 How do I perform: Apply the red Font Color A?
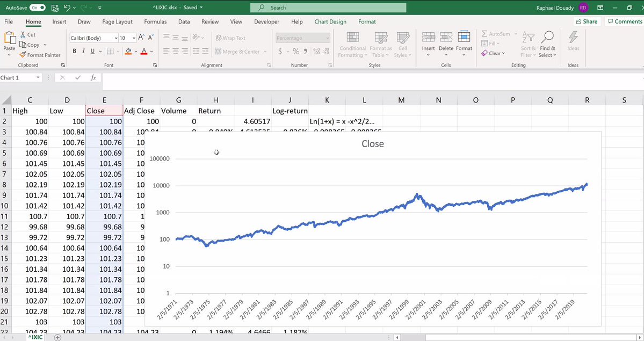[144, 51]
